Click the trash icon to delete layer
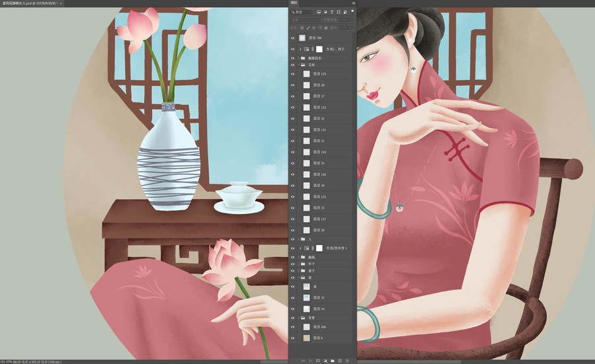 coord(347,361)
